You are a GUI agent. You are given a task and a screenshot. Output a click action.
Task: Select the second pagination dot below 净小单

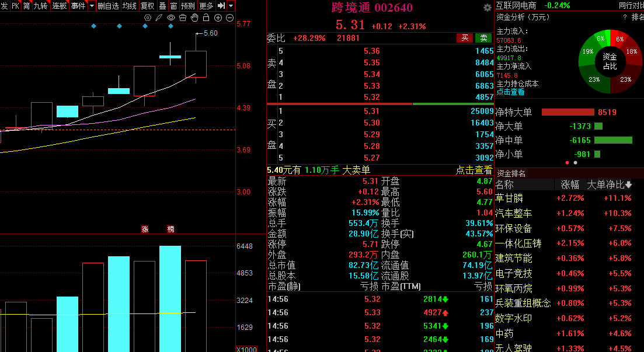coord(576,163)
